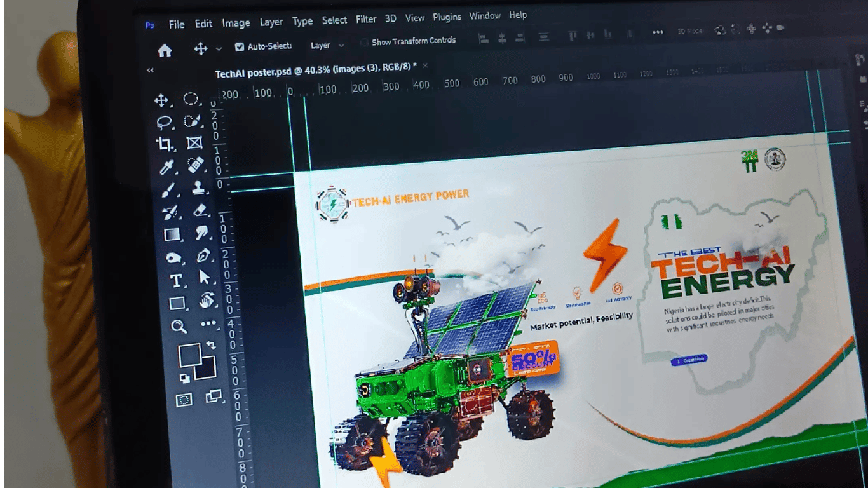This screenshot has height=488, width=868.
Task: Select the Path Selection arrow tool
Action: click(205, 278)
